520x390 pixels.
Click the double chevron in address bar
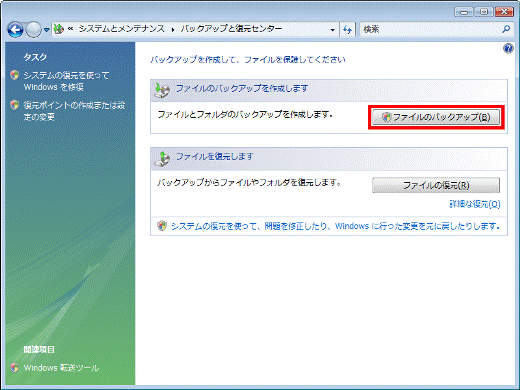70,29
